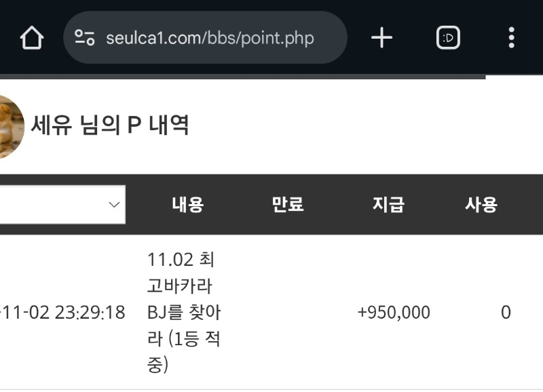Select the 만료 column header

(287, 204)
